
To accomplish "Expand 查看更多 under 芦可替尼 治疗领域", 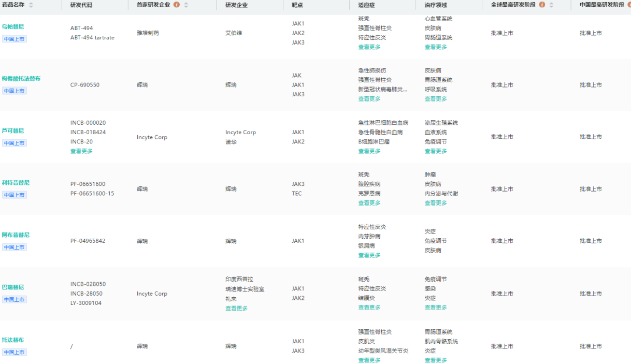I will (x=436, y=151).
